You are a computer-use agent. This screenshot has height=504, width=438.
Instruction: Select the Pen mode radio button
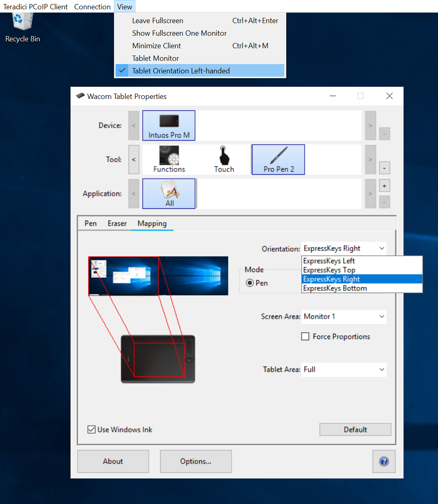coord(250,283)
